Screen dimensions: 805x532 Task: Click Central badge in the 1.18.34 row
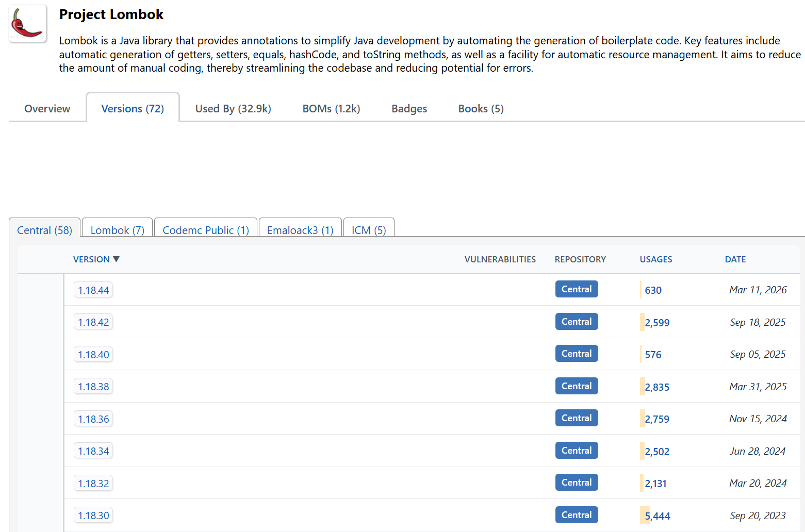(x=577, y=451)
